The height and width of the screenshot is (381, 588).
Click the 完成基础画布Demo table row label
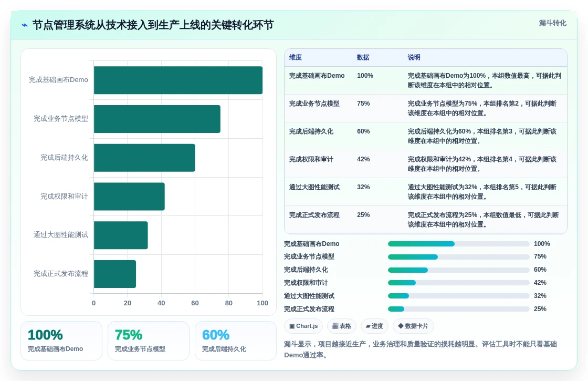coord(317,76)
